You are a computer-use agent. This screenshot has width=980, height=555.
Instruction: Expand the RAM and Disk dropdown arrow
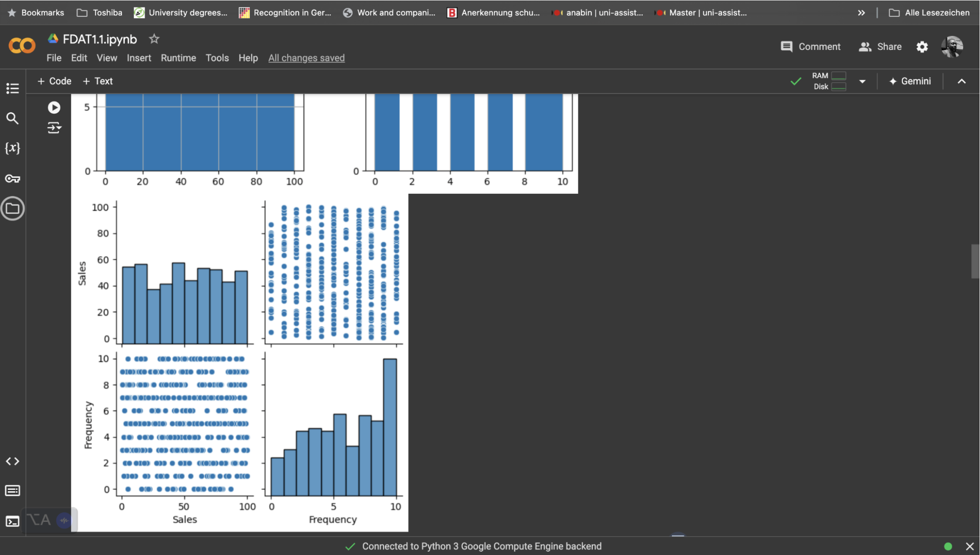tap(862, 81)
